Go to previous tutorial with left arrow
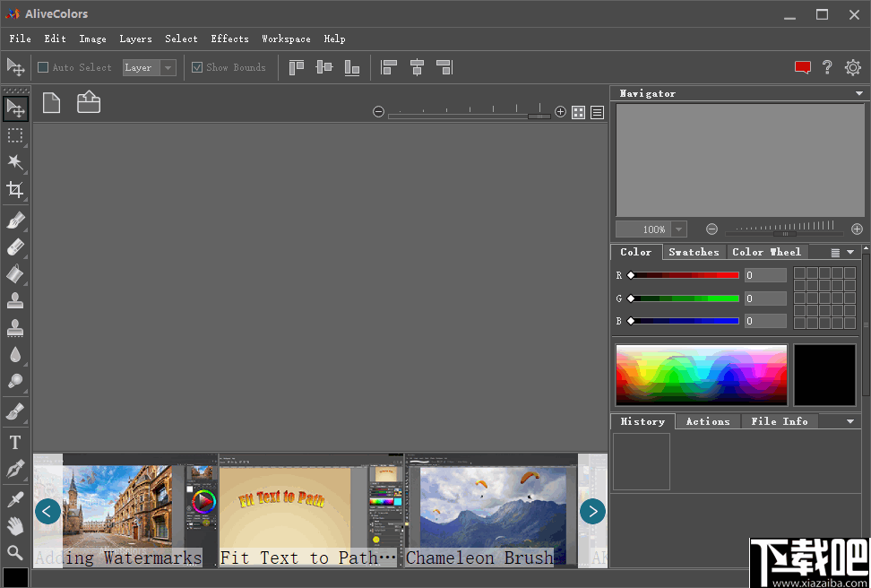 pos(47,511)
